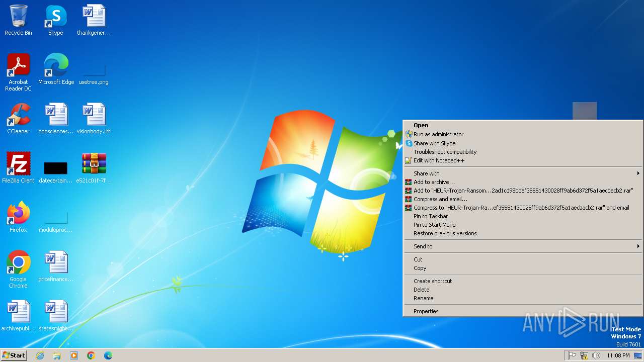Open Properties from the context menu
The image size is (644, 362).
523,311
